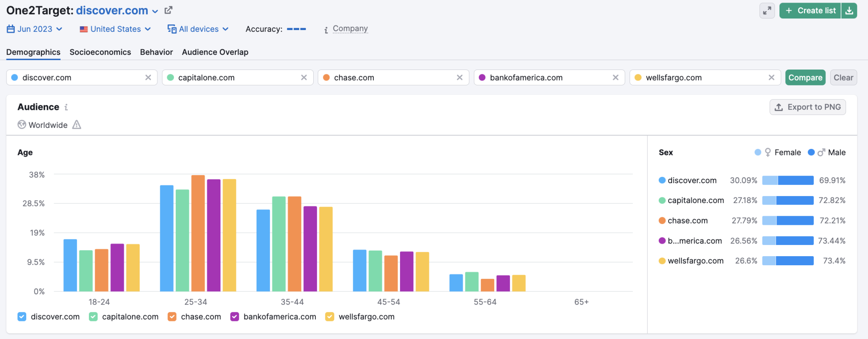Click the wellsfargo.com domain input field

pyautogui.click(x=705, y=78)
